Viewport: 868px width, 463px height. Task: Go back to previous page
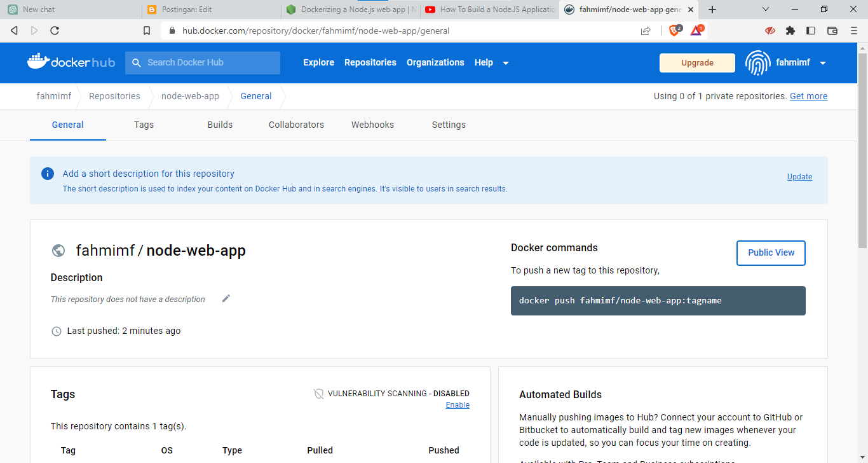pyautogui.click(x=14, y=31)
